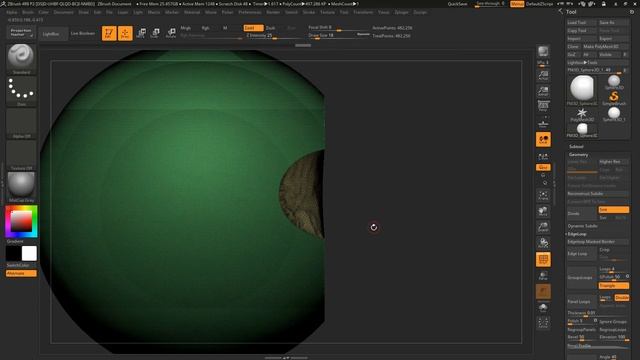
Task: Toggle the orange Local symmetry icon
Action: coord(543,140)
